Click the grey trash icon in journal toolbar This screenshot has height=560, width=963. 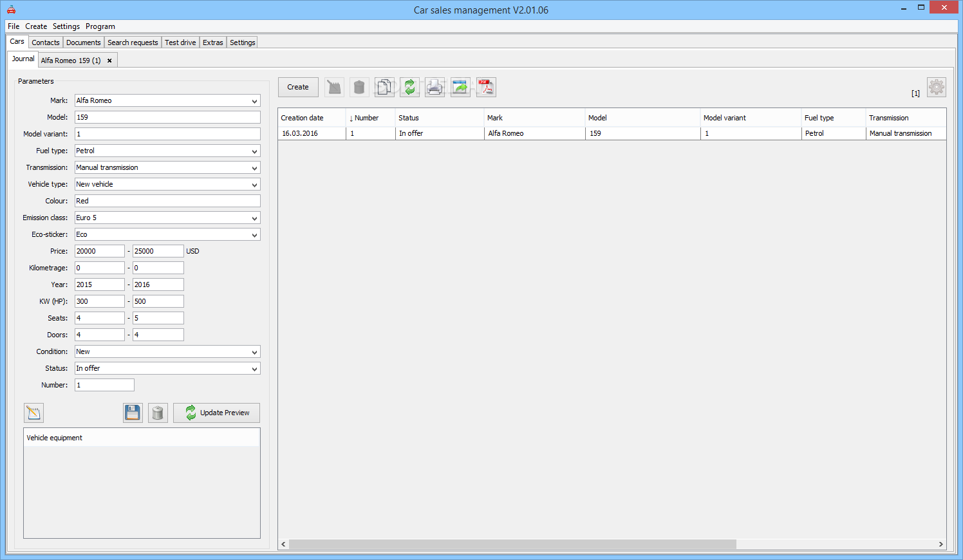[359, 87]
